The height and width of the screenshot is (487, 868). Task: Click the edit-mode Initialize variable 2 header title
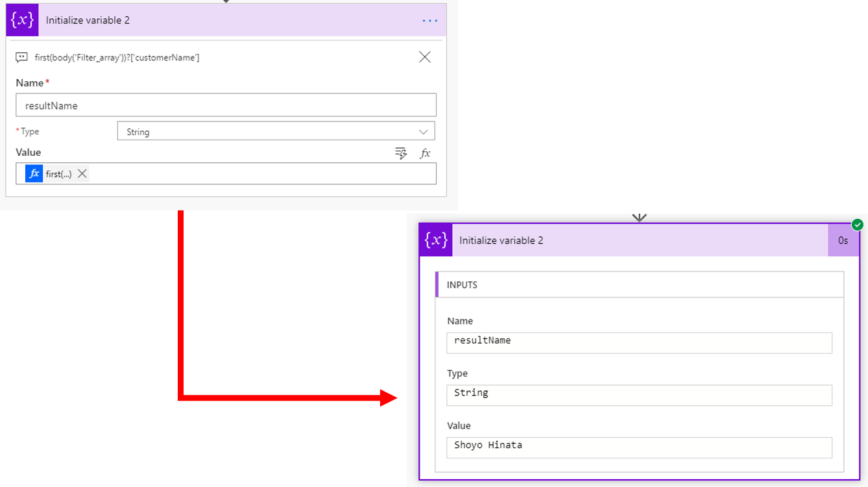point(88,20)
